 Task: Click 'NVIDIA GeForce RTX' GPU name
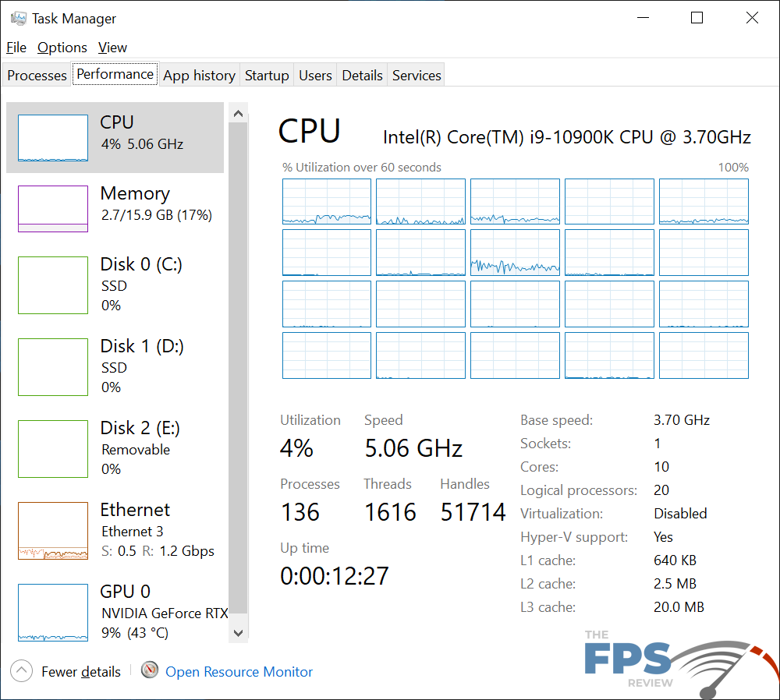click(x=165, y=613)
